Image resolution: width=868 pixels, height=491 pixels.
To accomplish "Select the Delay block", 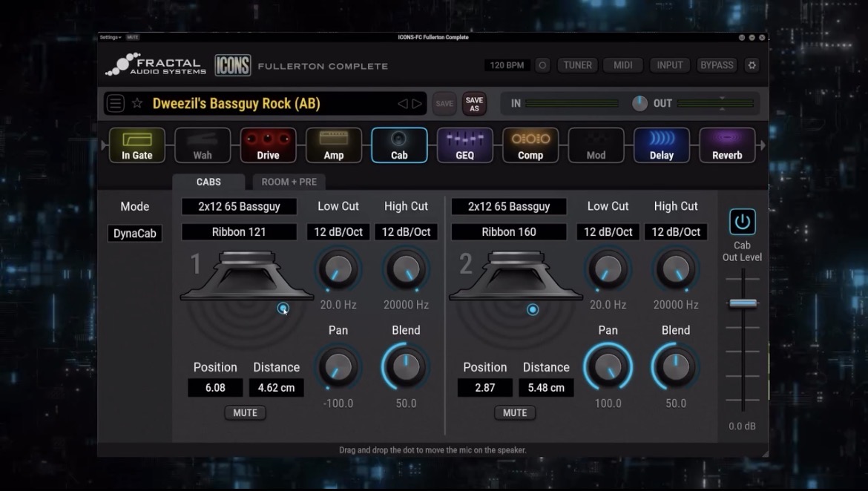I will [662, 145].
